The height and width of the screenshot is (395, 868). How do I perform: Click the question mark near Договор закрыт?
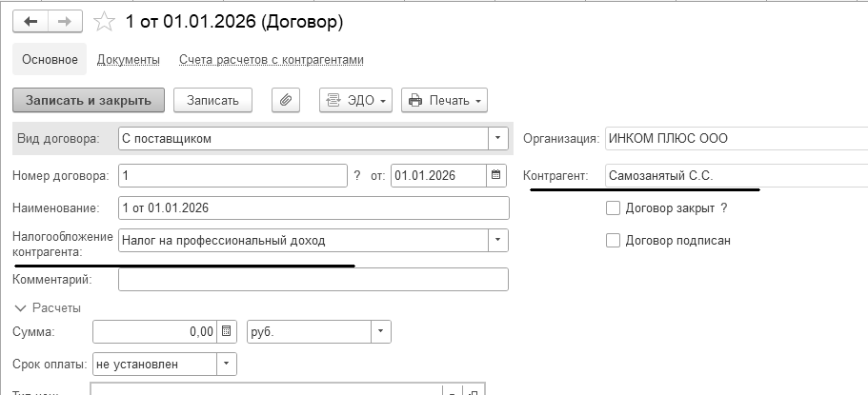(724, 208)
